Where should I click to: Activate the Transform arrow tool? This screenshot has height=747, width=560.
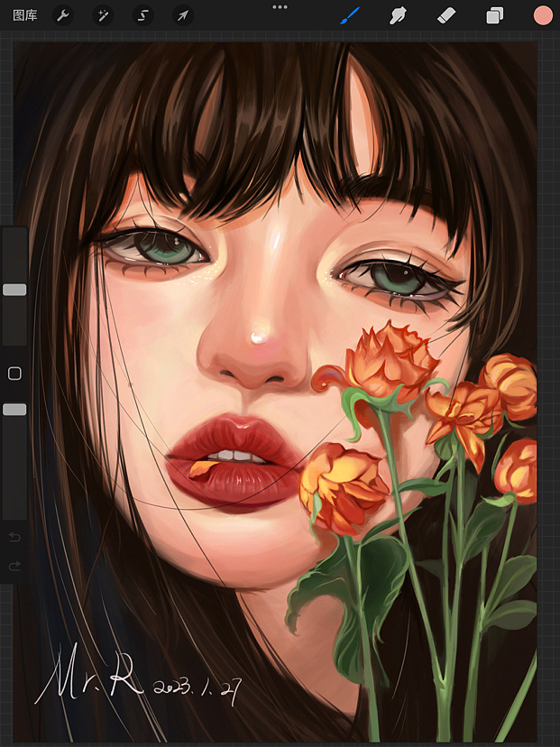[x=183, y=15]
